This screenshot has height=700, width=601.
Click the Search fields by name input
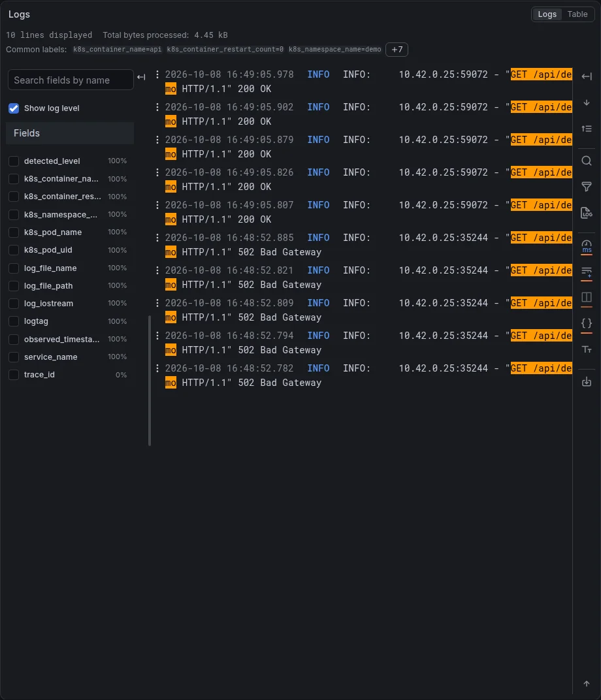(x=71, y=80)
